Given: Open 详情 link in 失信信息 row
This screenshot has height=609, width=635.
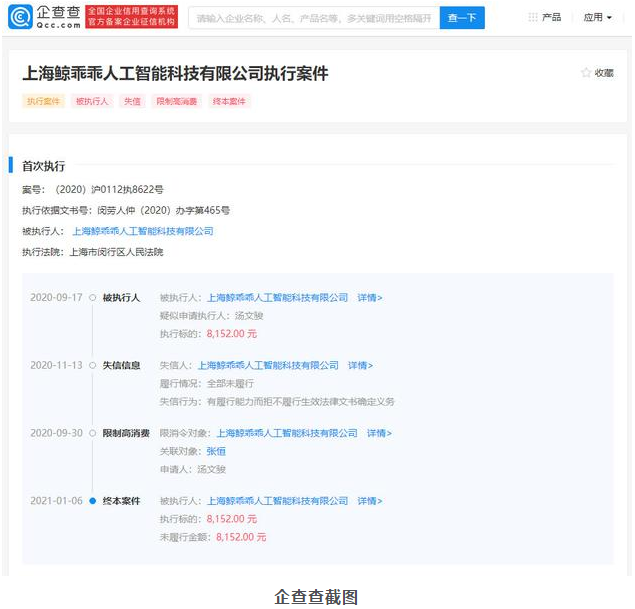Looking at the screenshot, I should (360, 365).
